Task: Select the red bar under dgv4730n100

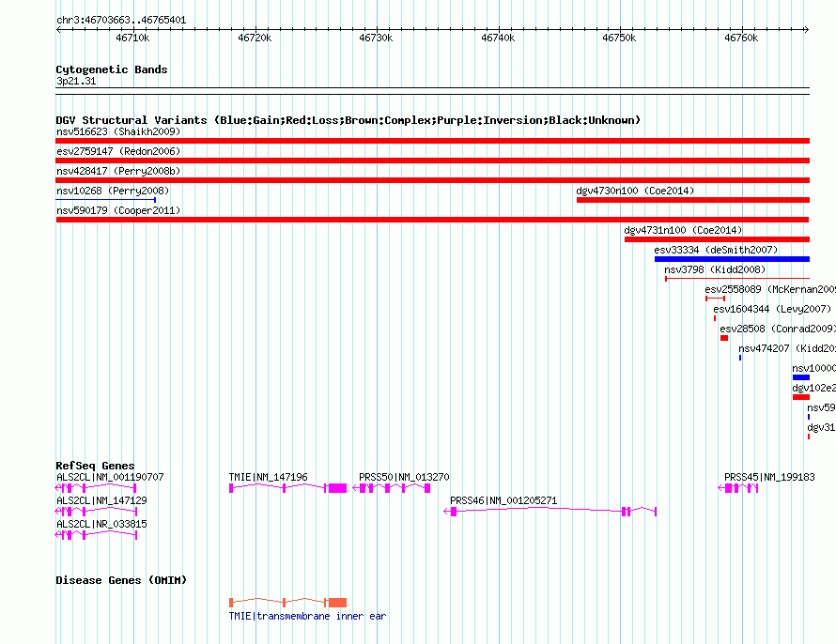Action: [x=693, y=200]
